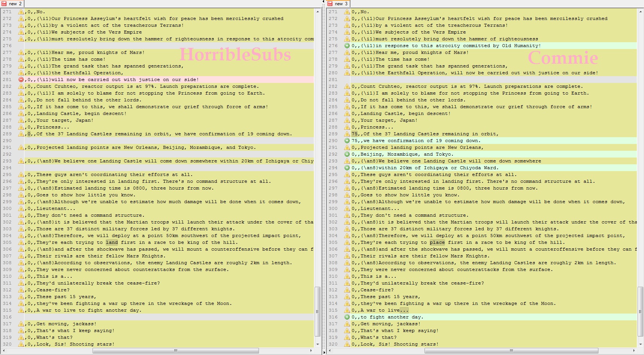Image resolution: width=644 pixels, height=355 pixels.
Task: Click green plus marker on line 292, right pane
Action: pos(347,154)
